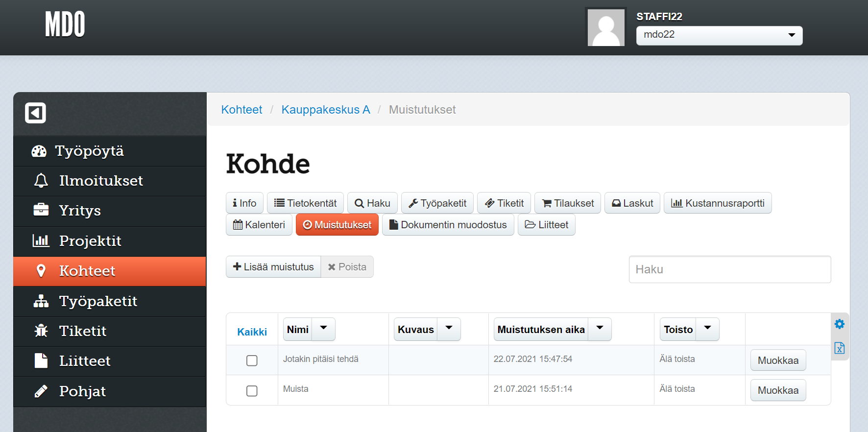
Task: Open the Kuvaus column dropdown arrow
Action: (449, 329)
